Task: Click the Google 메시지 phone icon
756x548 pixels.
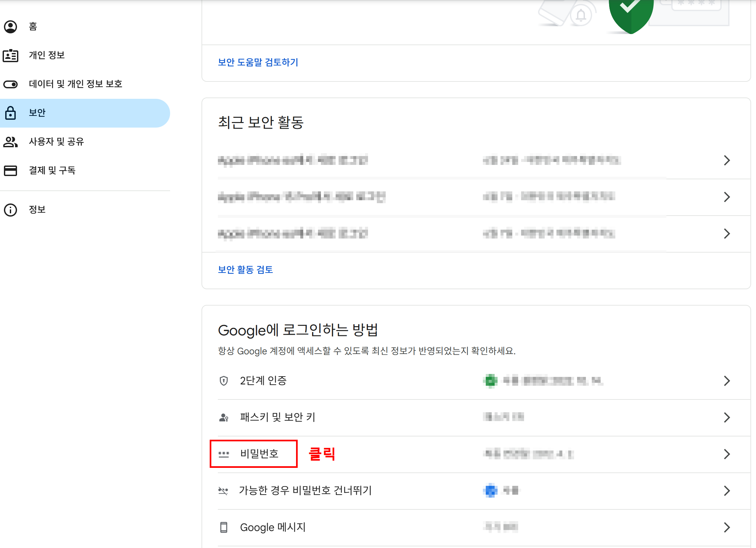Action: click(x=224, y=527)
